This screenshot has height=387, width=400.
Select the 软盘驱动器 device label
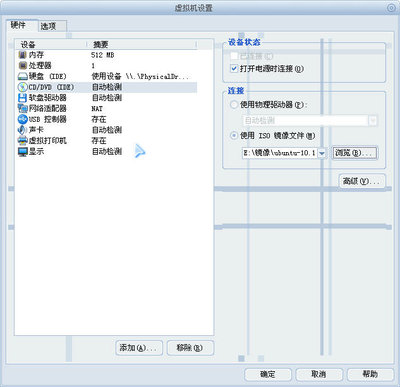48,98
